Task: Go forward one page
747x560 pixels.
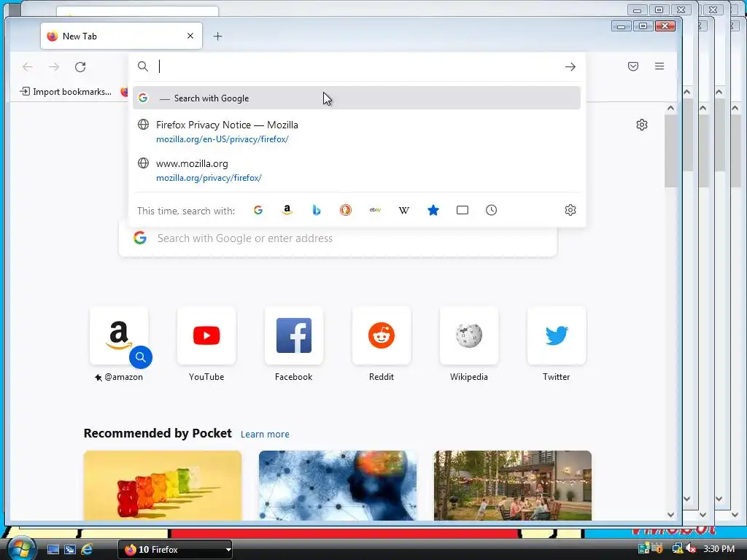Action: coord(54,66)
